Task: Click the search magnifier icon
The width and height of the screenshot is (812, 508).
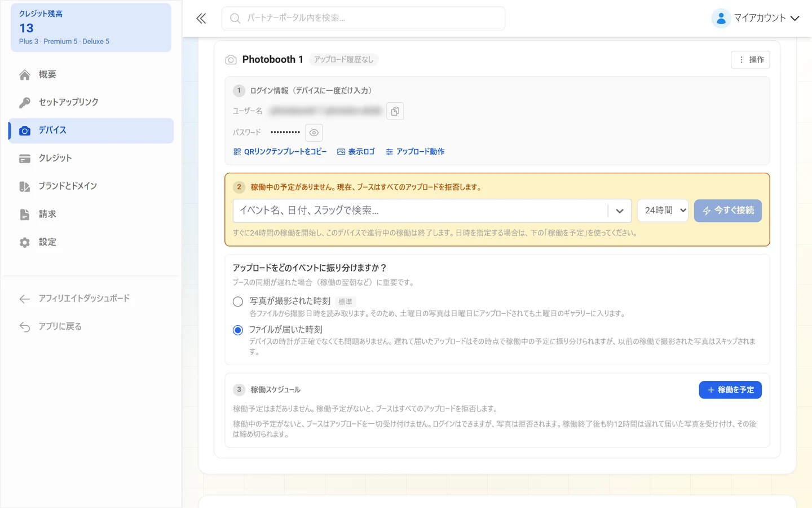Action: click(235, 19)
